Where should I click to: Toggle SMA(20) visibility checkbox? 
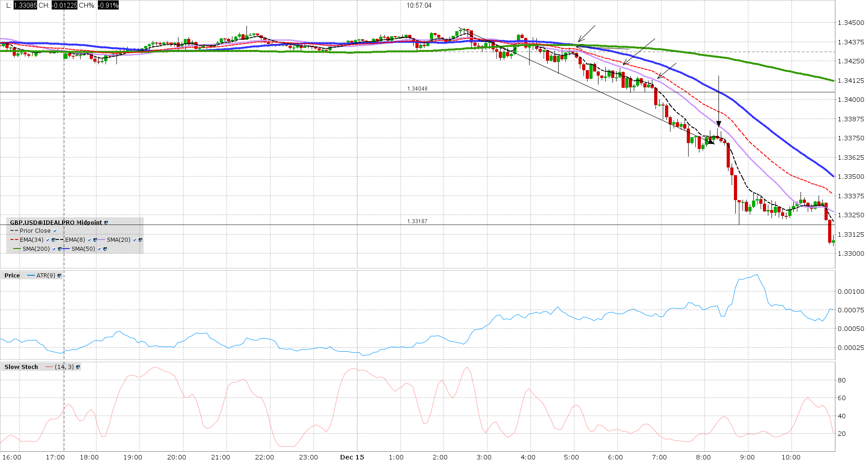(x=135, y=240)
